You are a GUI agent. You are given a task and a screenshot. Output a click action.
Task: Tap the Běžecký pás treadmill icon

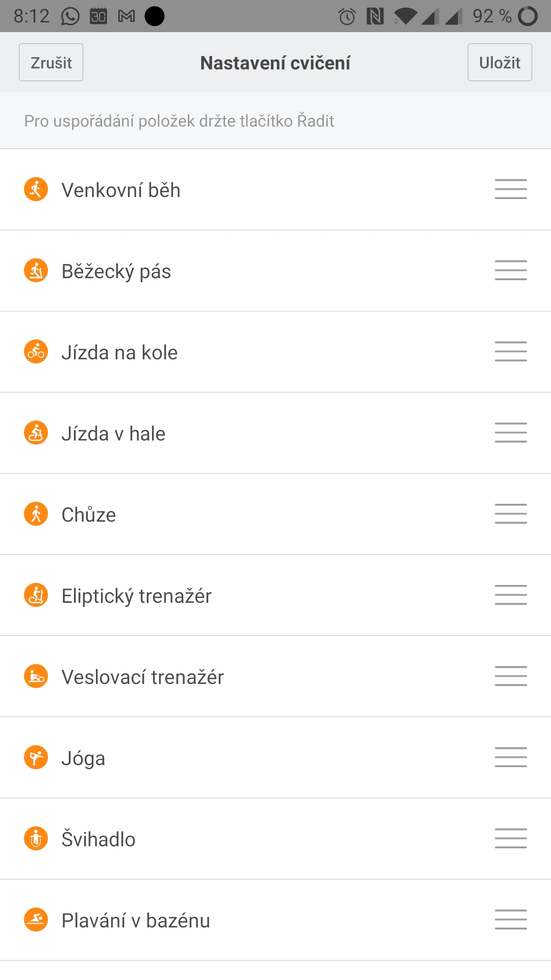[x=36, y=271]
